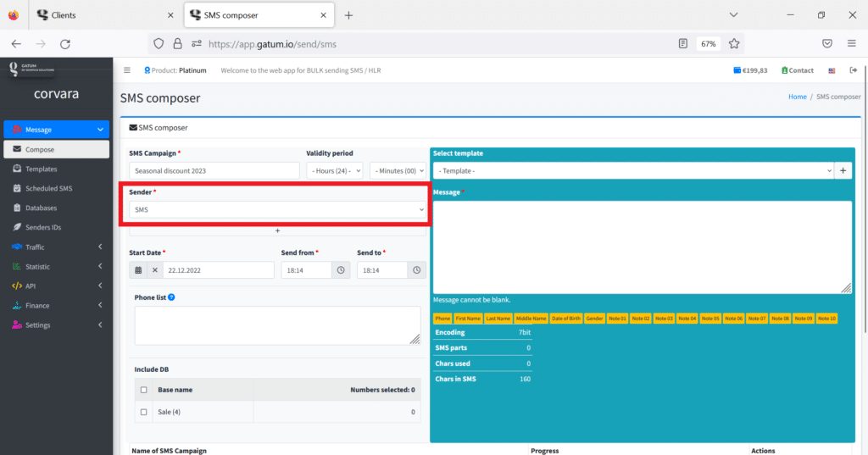Click the plus icon beside Template dropdown
Image resolution: width=868 pixels, height=455 pixels.
[843, 170]
